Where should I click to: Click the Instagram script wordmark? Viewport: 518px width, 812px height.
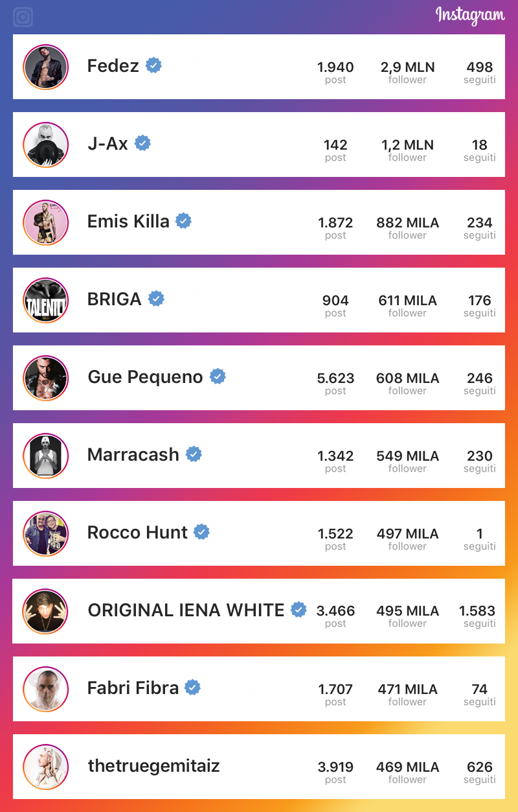coord(470,15)
